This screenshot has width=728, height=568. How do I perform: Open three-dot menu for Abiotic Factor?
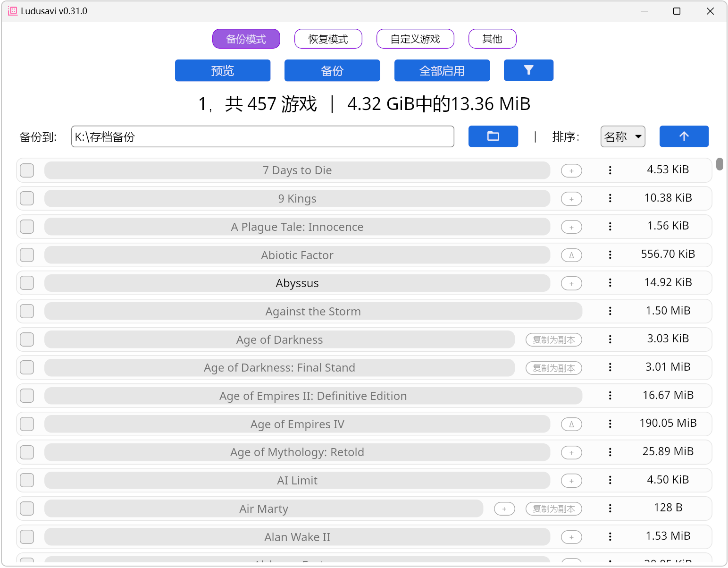click(610, 255)
